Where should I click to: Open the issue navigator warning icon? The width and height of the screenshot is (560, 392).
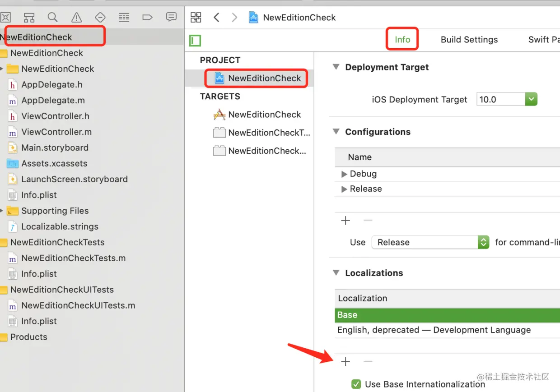tap(77, 18)
